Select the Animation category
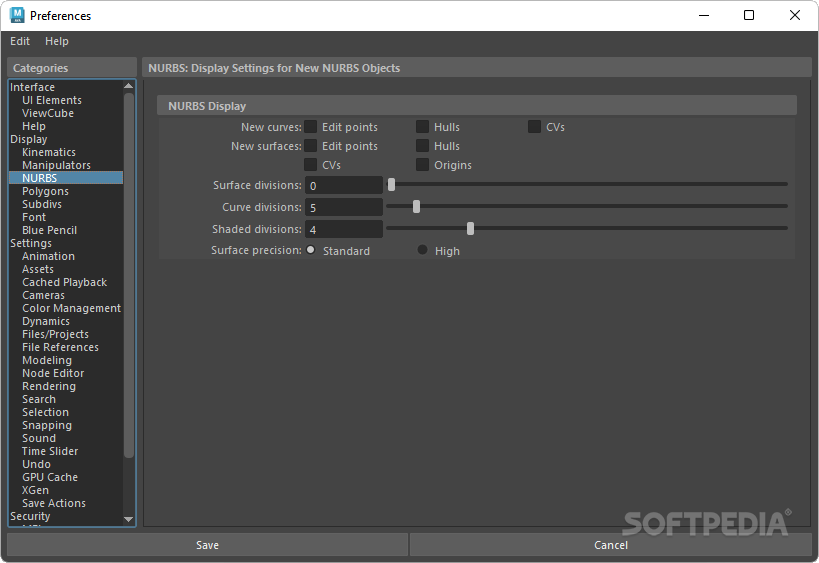Viewport: 819px width, 563px height. click(48, 256)
